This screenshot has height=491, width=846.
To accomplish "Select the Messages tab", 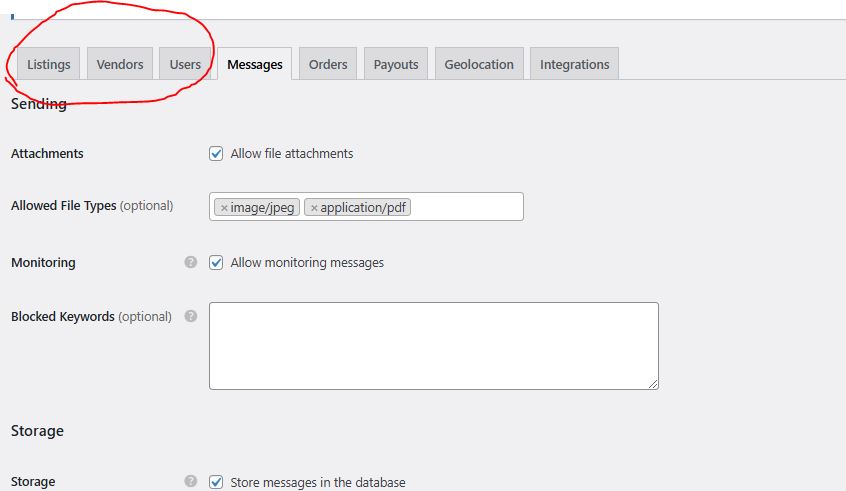I will click(x=255, y=64).
